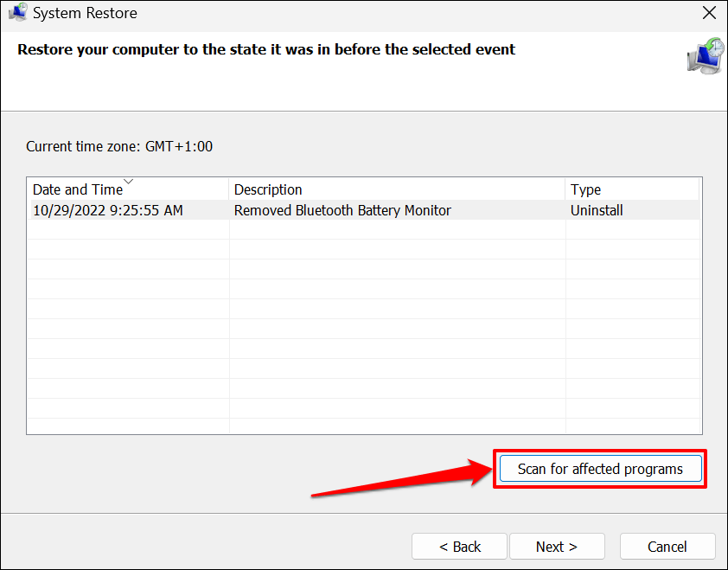Sort by the Description column header
This screenshot has height=570, width=728.
point(268,189)
